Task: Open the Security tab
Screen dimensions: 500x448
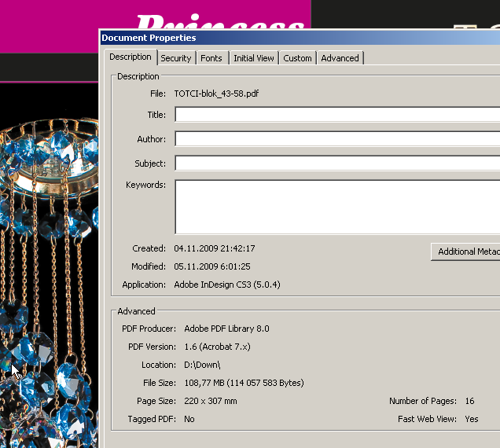Action: 176,58
